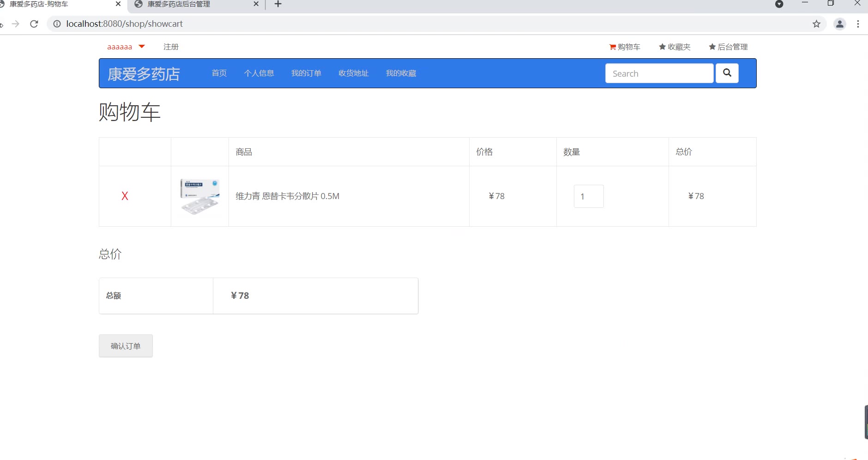Close the 康爱多药店后台管理 tab
This screenshot has height=460, width=868.
pos(256,4)
